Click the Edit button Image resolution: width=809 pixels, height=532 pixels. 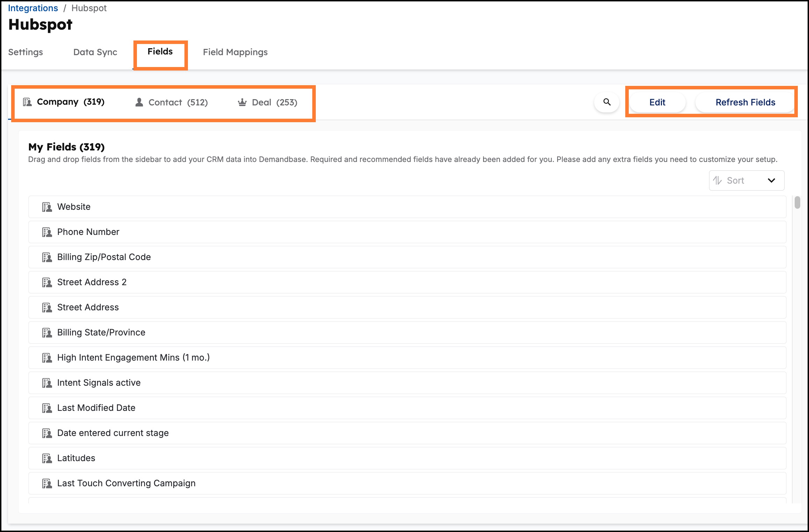point(657,102)
